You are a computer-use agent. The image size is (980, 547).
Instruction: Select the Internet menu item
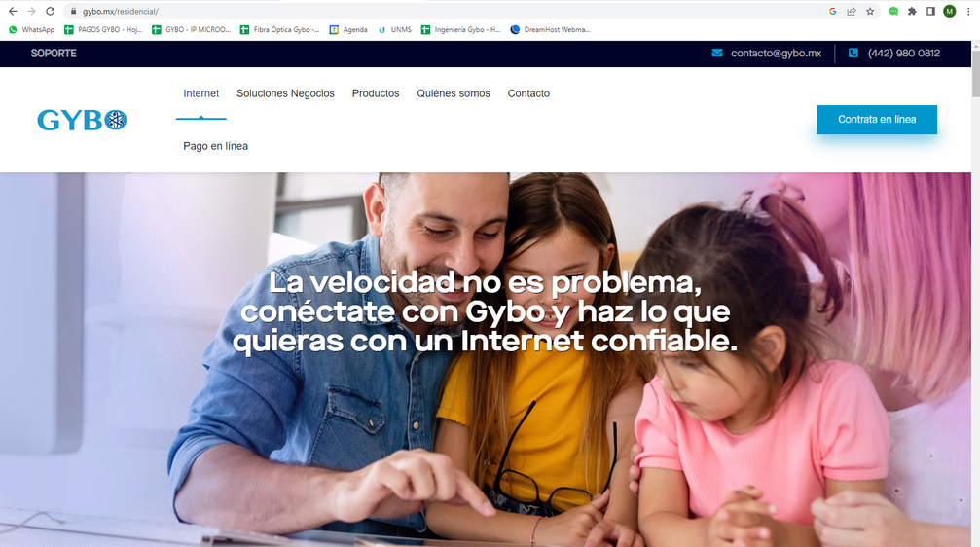[200, 93]
